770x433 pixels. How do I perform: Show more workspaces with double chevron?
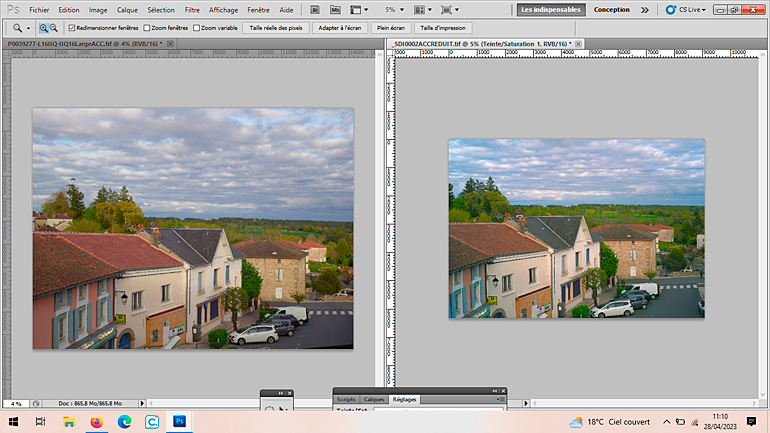point(645,10)
